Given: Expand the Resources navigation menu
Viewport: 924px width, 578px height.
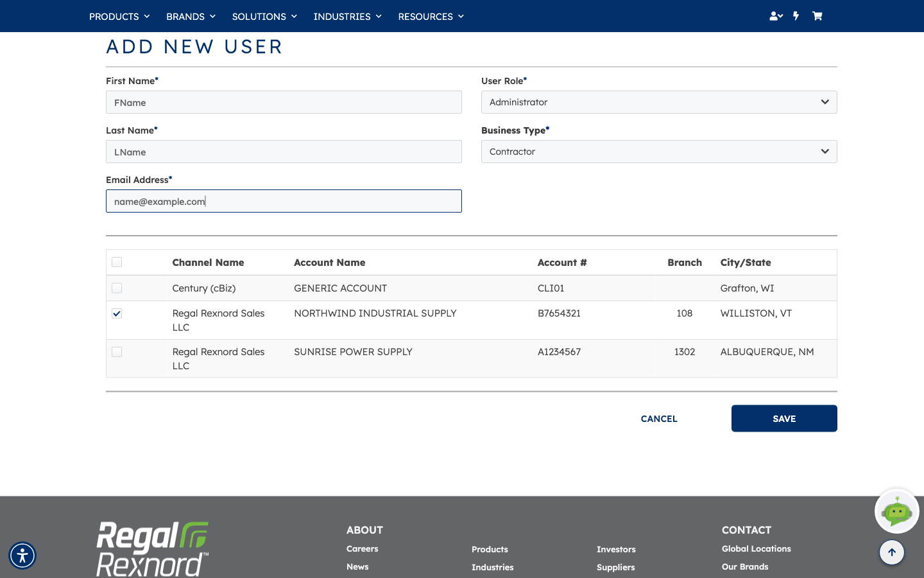Looking at the screenshot, I should (x=431, y=16).
